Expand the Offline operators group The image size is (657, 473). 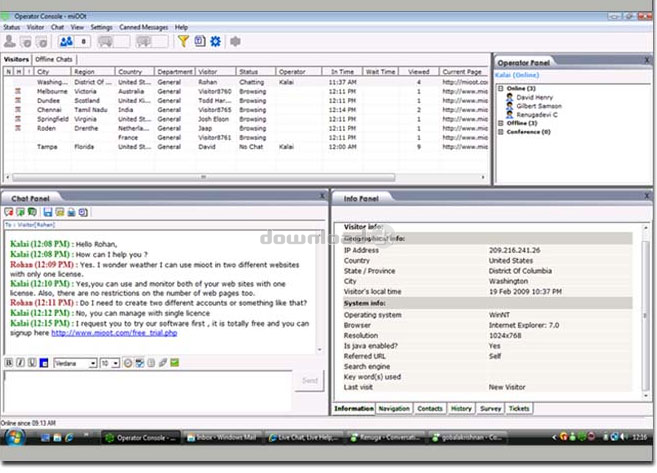pyautogui.click(x=499, y=122)
